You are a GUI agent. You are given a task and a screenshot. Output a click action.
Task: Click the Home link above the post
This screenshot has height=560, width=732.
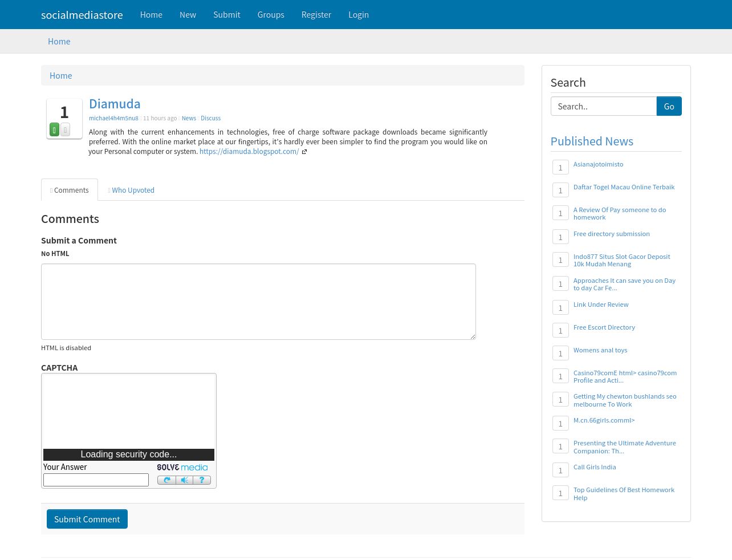coord(61,76)
